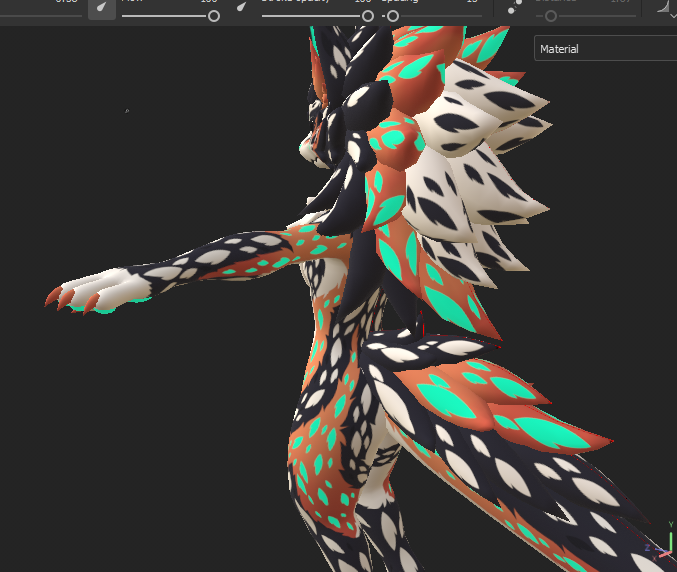Click the greyed-out Distance slider handle
Viewport: 677px width, 572px height.
[550, 16]
